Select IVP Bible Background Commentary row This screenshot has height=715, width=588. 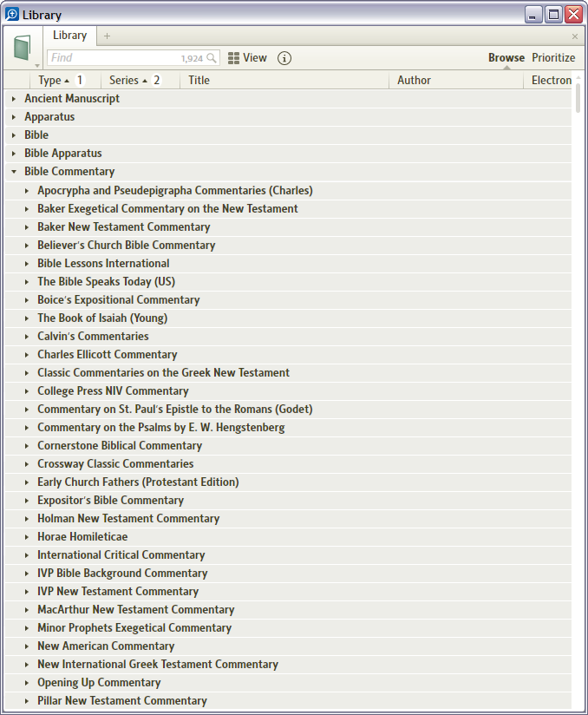(288, 574)
